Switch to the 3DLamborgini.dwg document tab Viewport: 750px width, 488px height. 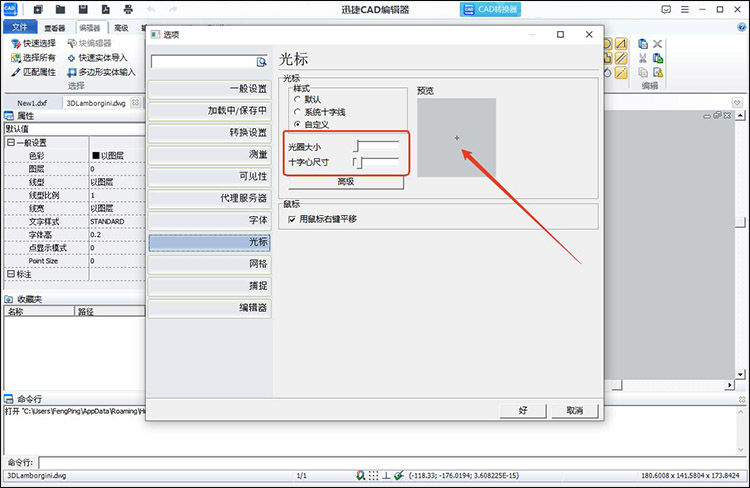[96, 103]
